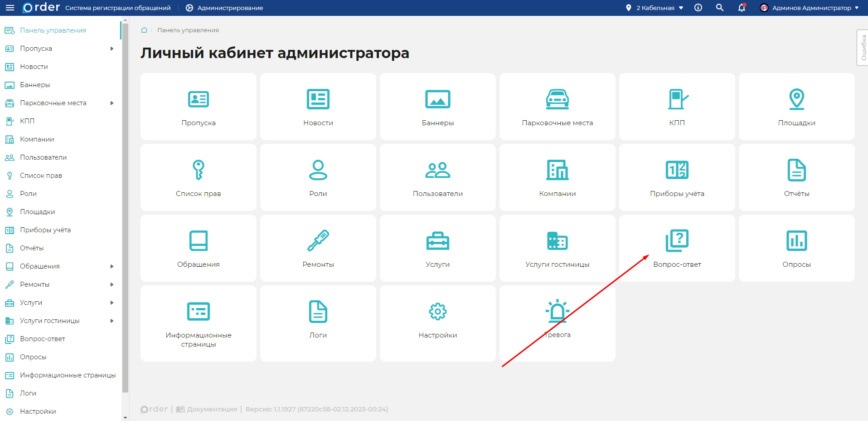Open the Админов Администратор user menu

pos(810,8)
